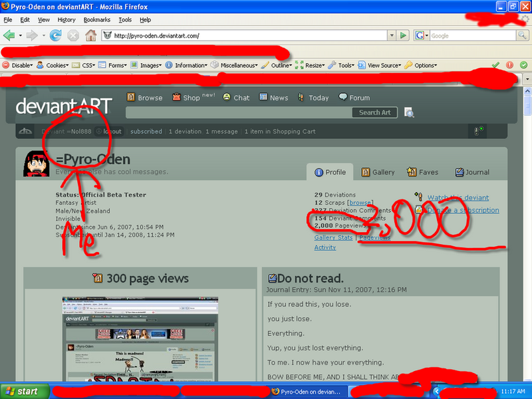Open the search engine selector dropdown
This screenshot has height=399, width=532.
(x=422, y=35)
